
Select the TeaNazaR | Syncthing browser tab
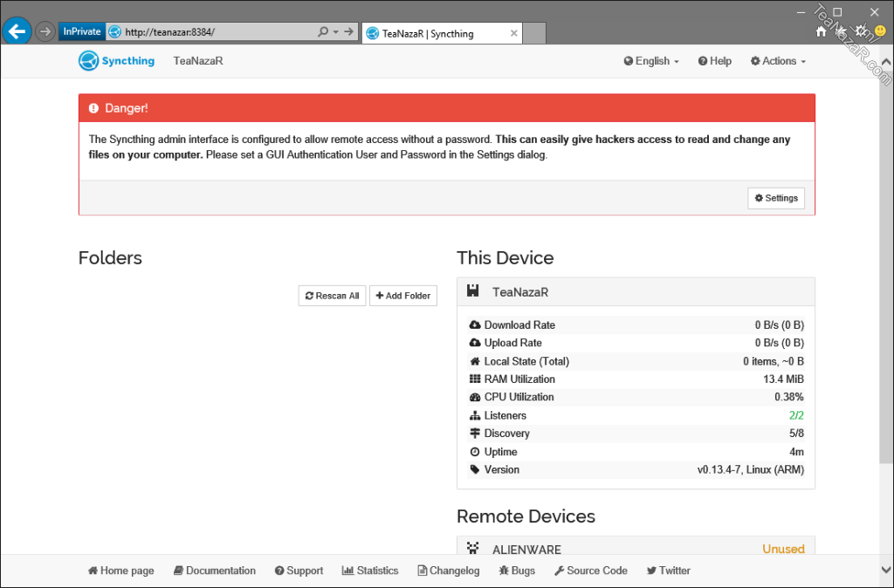click(442, 34)
